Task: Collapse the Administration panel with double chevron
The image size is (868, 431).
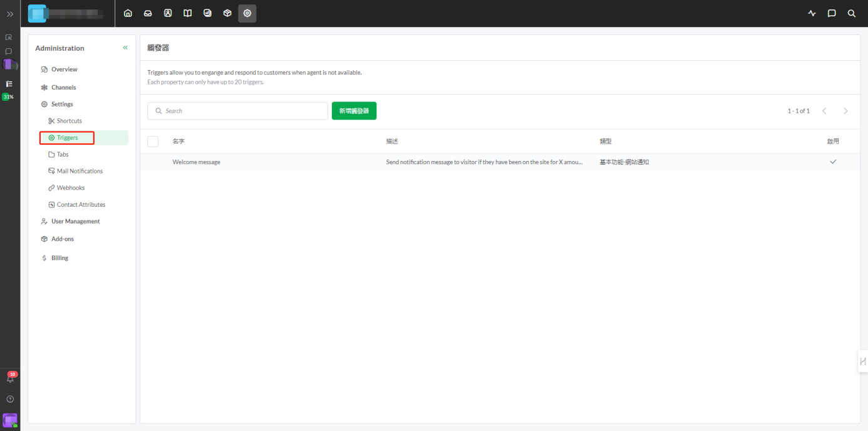Action: pos(125,48)
